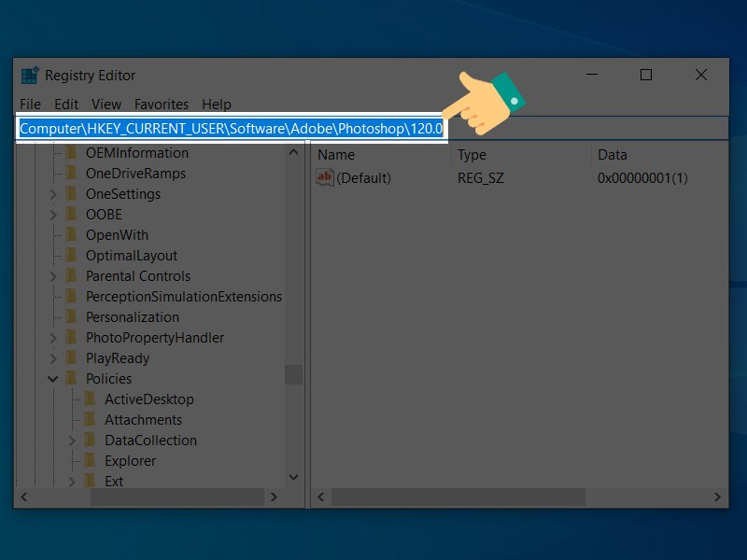The width and height of the screenshot is (747, 560).
Task: Click tree pane horizontal scrollbar thumb
Action: [x=177, y=497]
